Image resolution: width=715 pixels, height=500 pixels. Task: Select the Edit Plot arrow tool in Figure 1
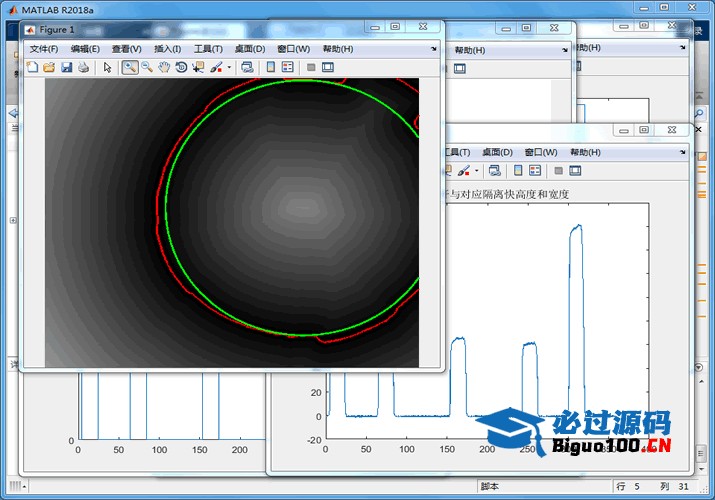click(108, 67)
